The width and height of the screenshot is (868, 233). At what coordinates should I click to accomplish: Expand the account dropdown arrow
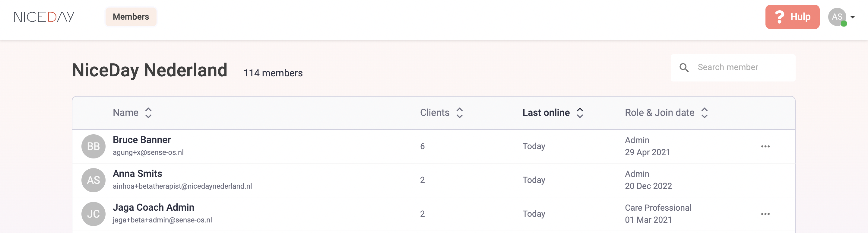[853, 17]
